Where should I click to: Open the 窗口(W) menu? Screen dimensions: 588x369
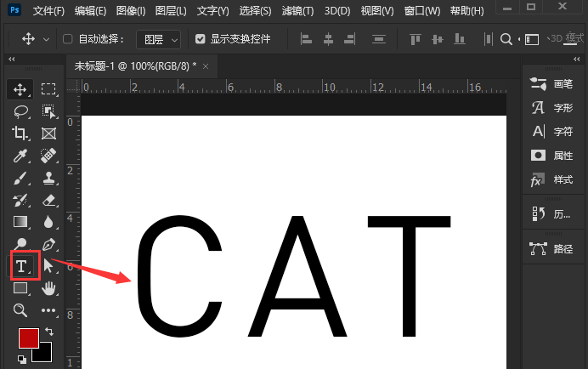(422, 10)
